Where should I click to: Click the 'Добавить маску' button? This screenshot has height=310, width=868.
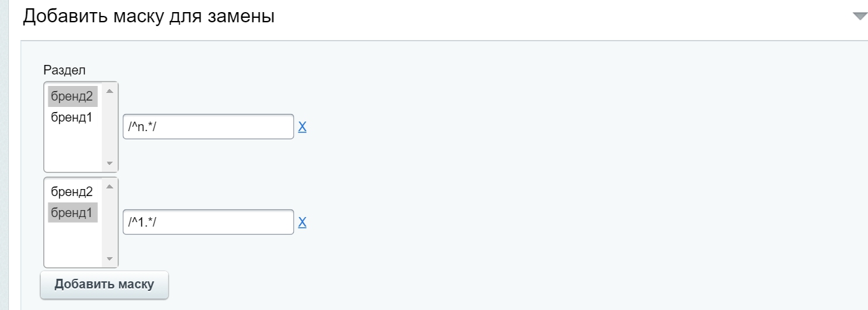(x=104, y=285)
